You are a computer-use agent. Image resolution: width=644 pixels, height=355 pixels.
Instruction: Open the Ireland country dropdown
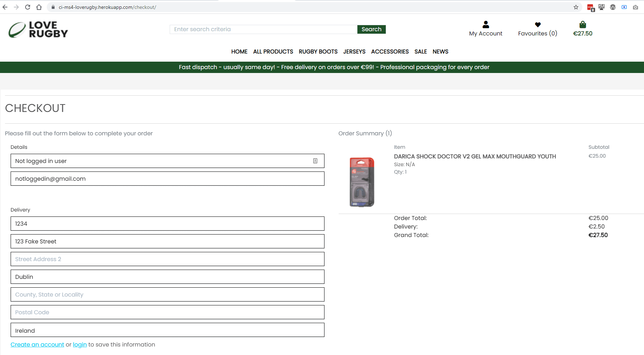click(168, 330)
